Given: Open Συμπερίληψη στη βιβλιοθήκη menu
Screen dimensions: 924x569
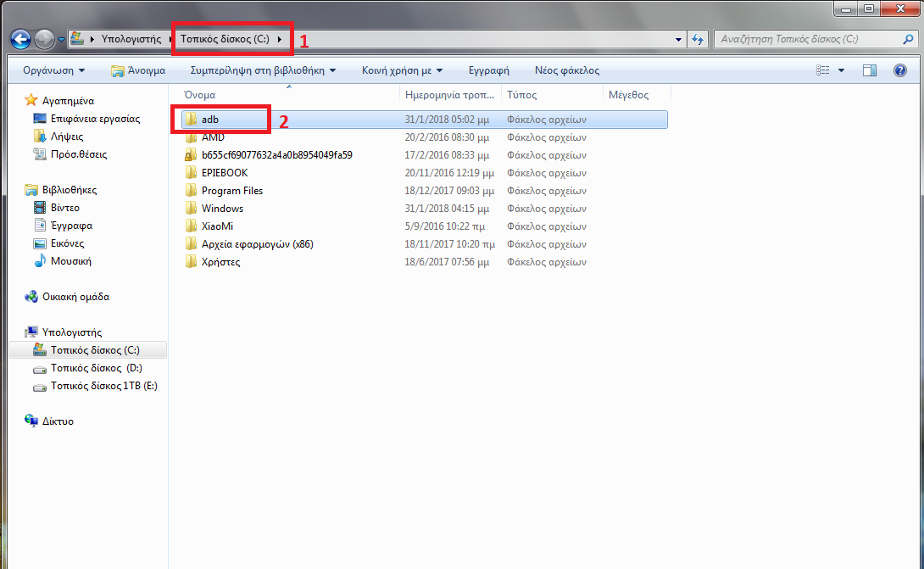Looking at the screenshot, I should click(x=263, y=70).
